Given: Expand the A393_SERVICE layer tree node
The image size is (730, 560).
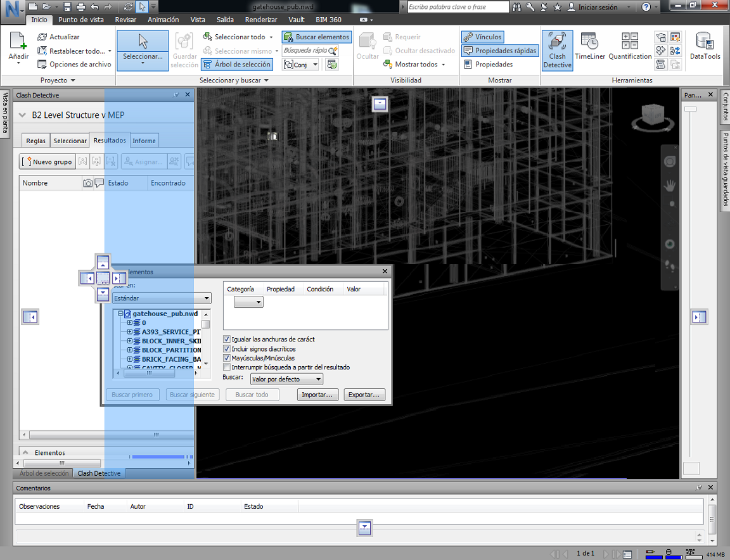Looking at the screenshot, I should pyautogui.click(x=130, y=332).
